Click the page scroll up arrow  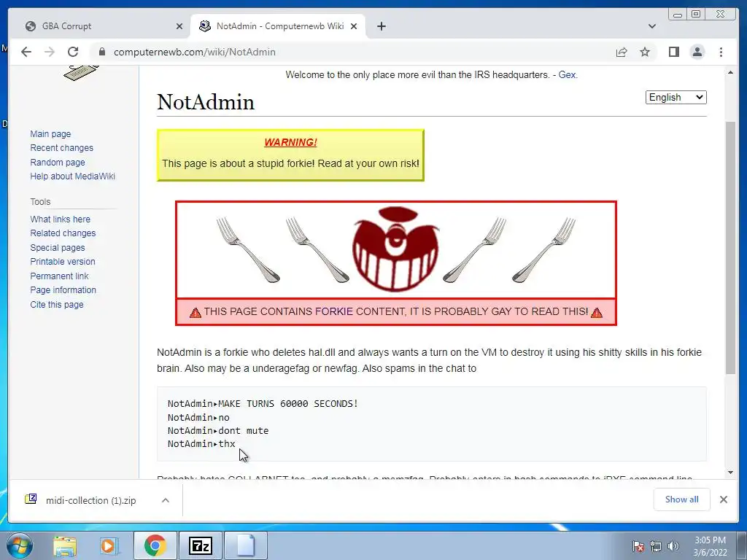pyautogui.click(x=730, y=72)
